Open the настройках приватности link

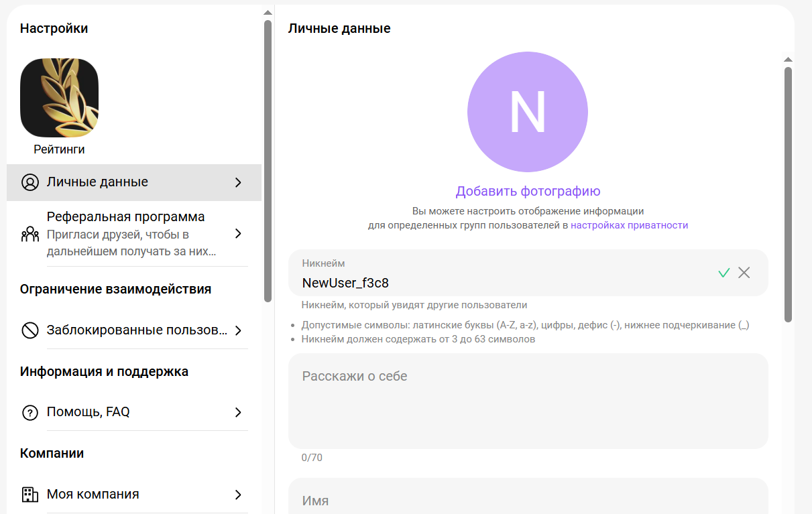(629, 226)
